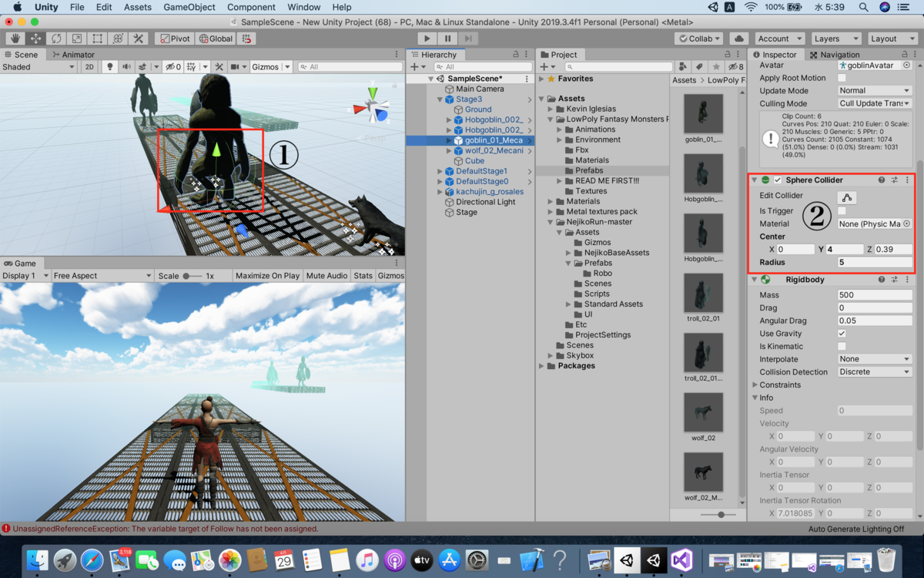
Task: Disable the Sphere Collider component checkbox
Action: click(x=778, y=180)
